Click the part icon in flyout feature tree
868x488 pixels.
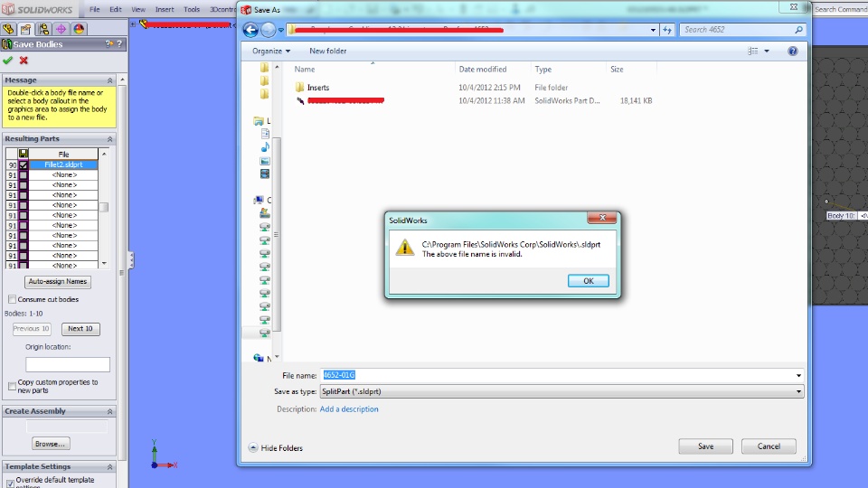[144, 24]
